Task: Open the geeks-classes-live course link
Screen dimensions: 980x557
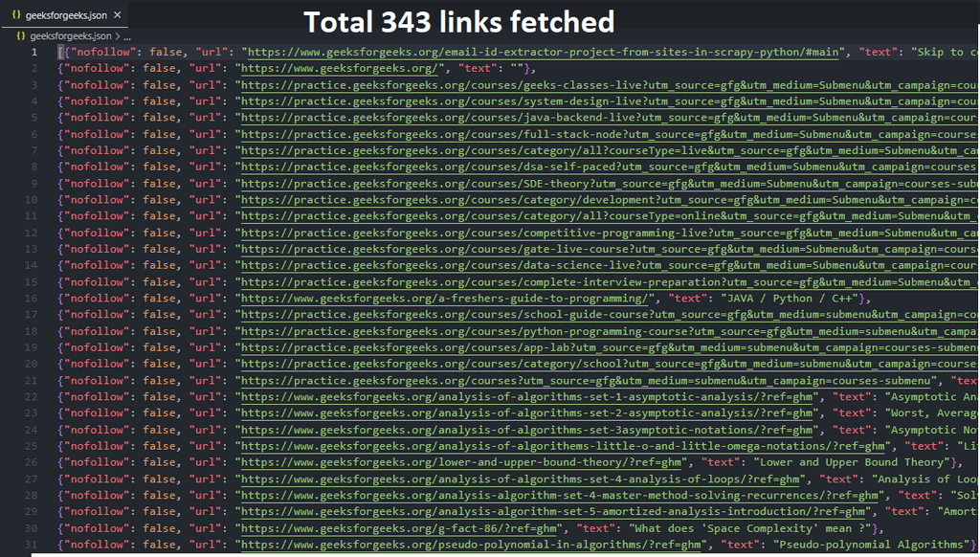Action: [x=610, y=84]
